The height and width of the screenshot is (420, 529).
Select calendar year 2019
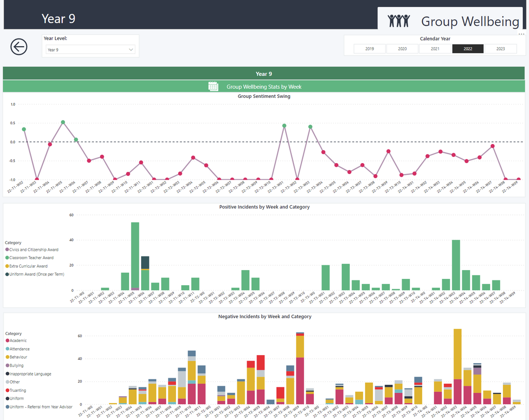click(x=369, y=49)
